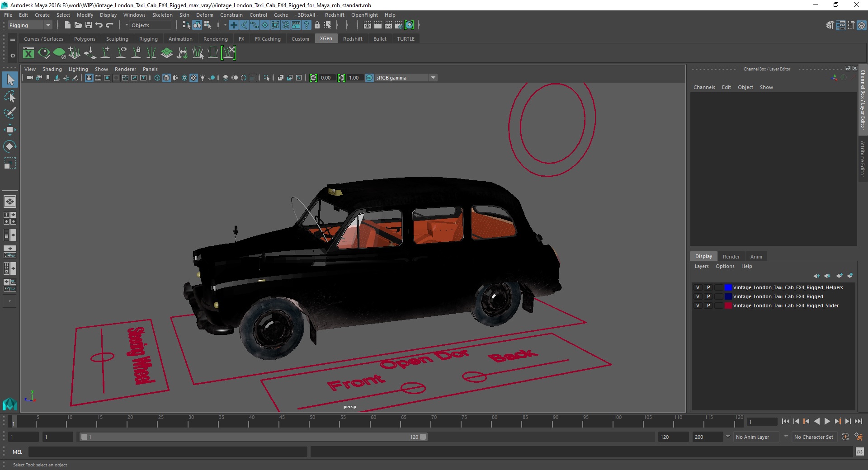The height and width of the screenshot is (470, 868).
Task: Open Channels menu in Channel Box
Action: click(x=704, y=87)
